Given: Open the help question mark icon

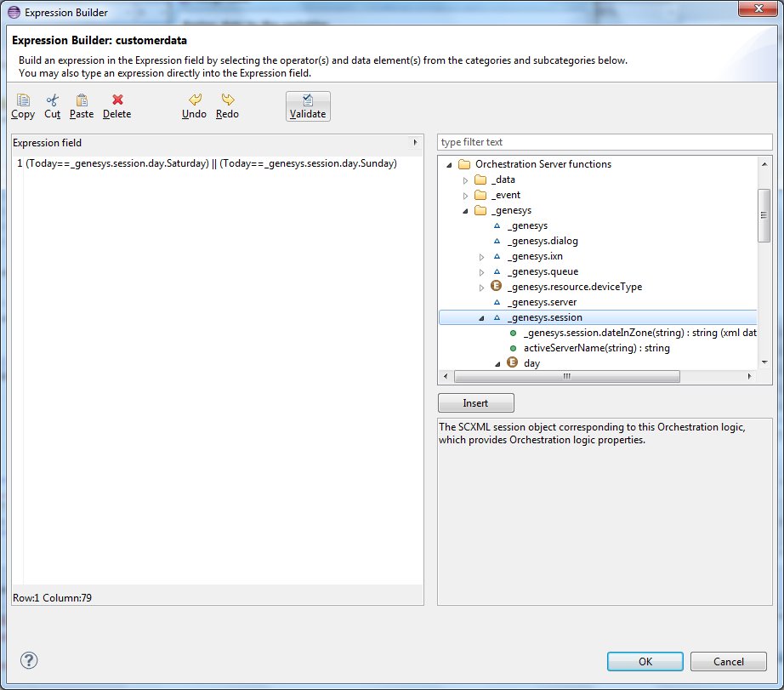Looking at the screenshot, I should click(29, 660).
